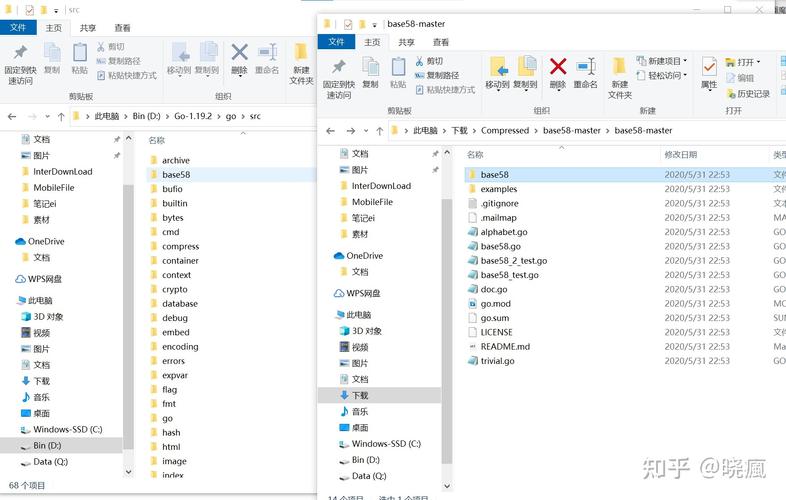The image size is (786, 500).
Task: Open the Open (打开) dropdown in ribbon
Action: click(743, 62)
